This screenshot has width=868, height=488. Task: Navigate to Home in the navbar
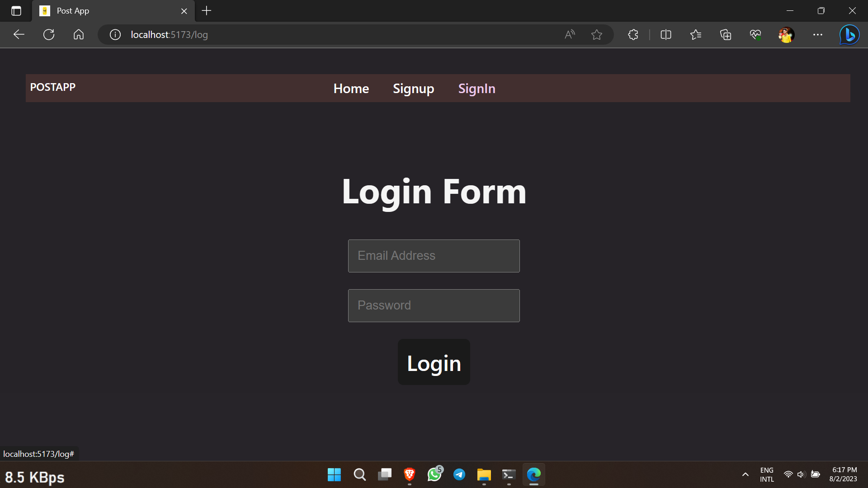coord(351,88)
